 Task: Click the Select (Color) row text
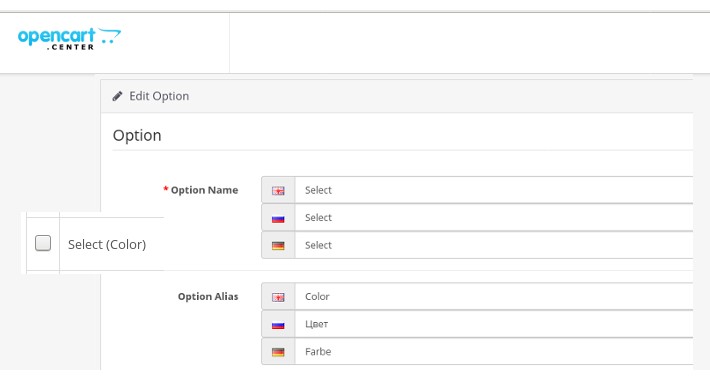[x=107, y=245]
